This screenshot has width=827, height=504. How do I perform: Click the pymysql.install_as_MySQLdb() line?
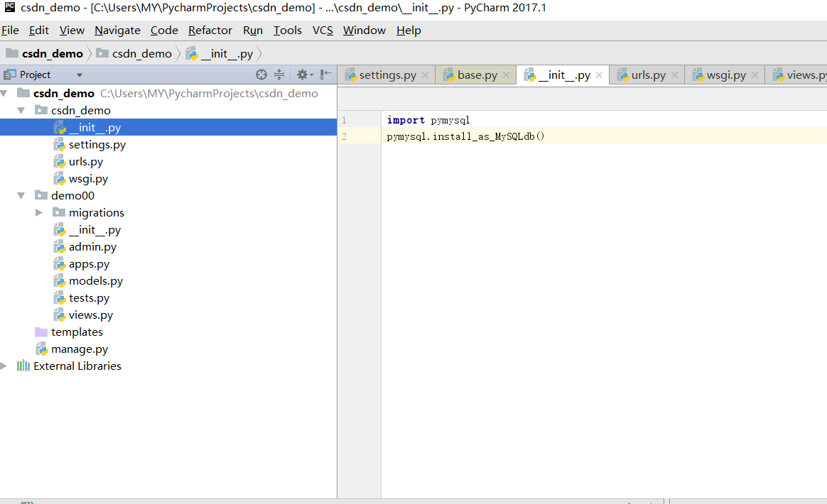coord(465,136)
